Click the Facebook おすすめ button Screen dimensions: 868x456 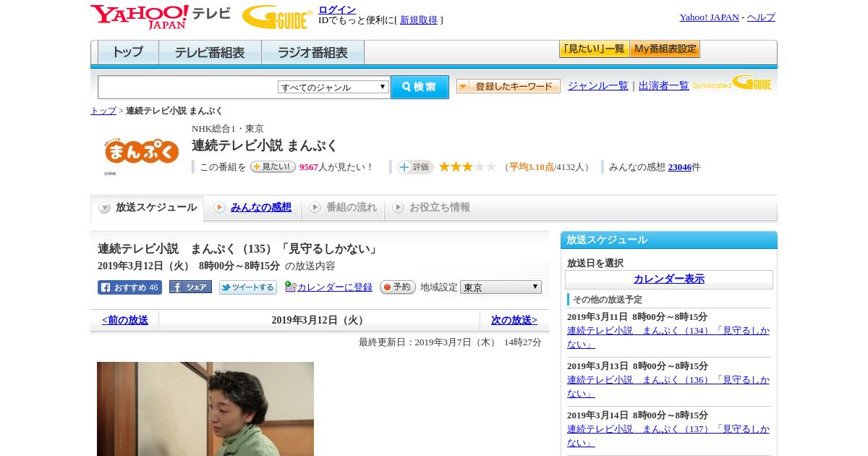129,287
